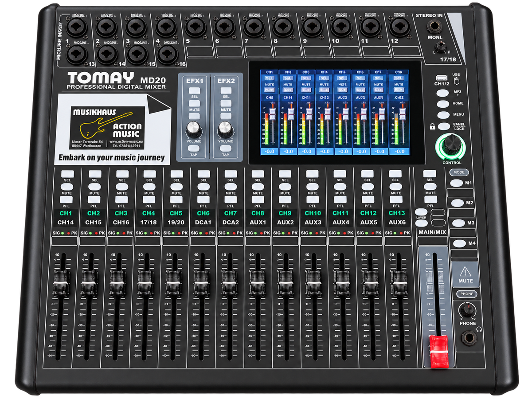Select hardware channel CH5 with its SEL button

[x=176, y=174]
